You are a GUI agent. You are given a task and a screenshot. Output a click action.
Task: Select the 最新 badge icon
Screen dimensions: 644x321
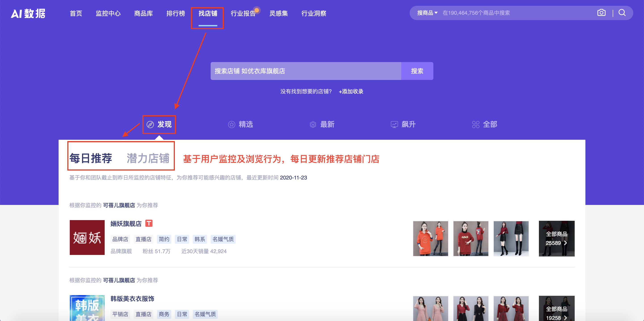click(313, 124)
